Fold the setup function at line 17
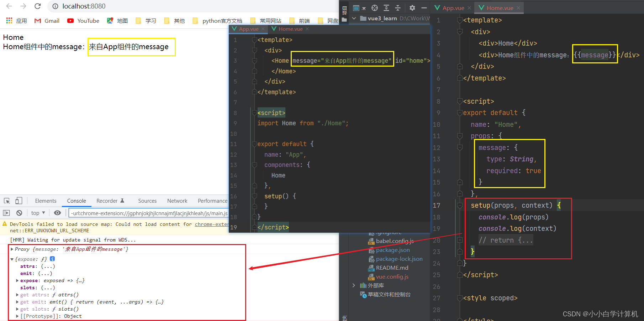The width and height of the screenshot is (644, 321). [x=460, y=206]
